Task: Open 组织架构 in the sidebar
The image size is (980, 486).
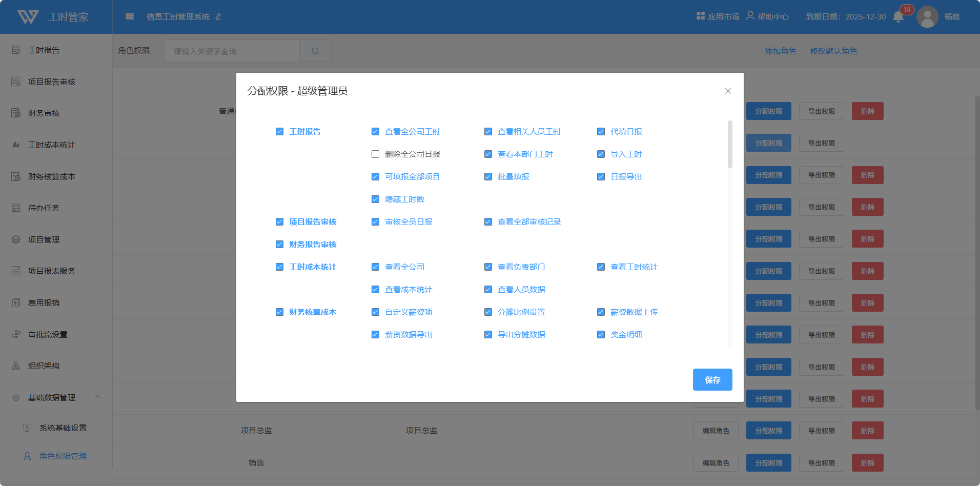Action: [x=44, y=366]
